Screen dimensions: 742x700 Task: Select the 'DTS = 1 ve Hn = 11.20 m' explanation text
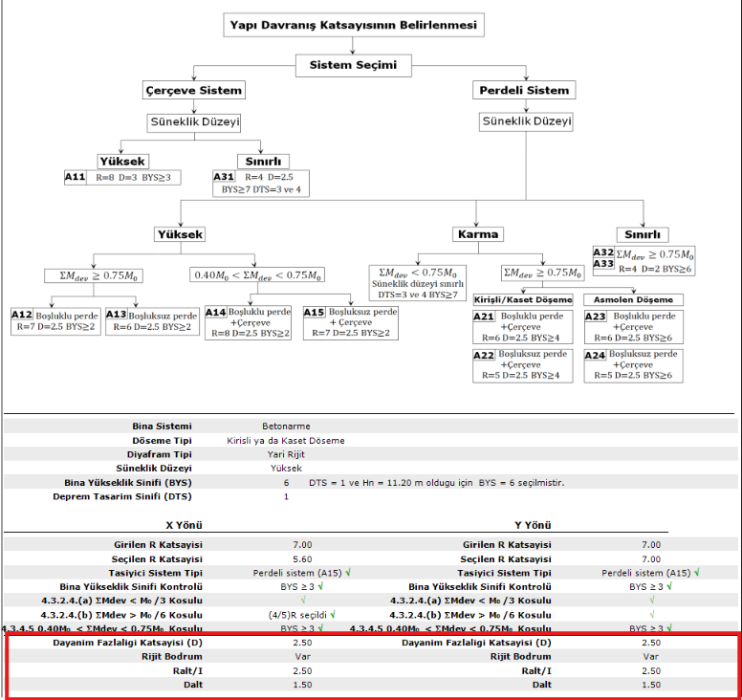436,483
